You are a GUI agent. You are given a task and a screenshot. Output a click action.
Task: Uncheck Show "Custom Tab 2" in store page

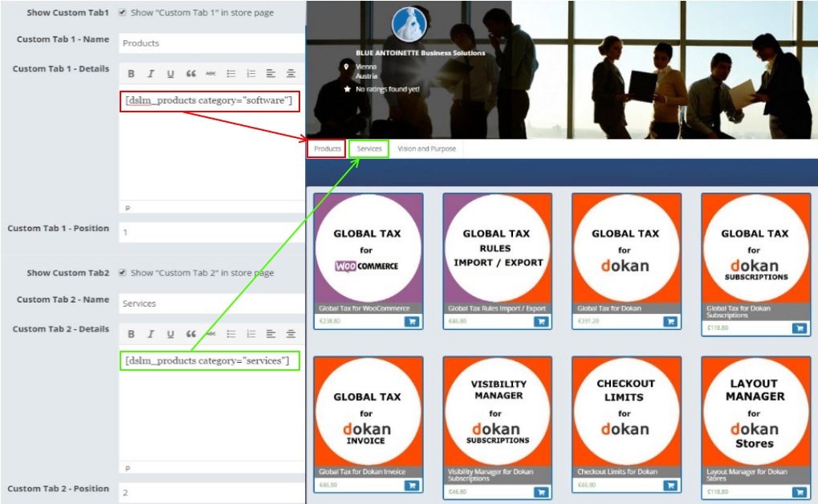point(122,272)
